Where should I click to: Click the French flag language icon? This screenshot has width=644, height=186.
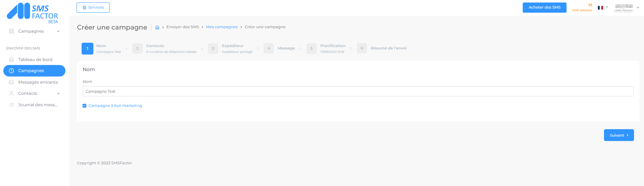click(x=600, y=7)
